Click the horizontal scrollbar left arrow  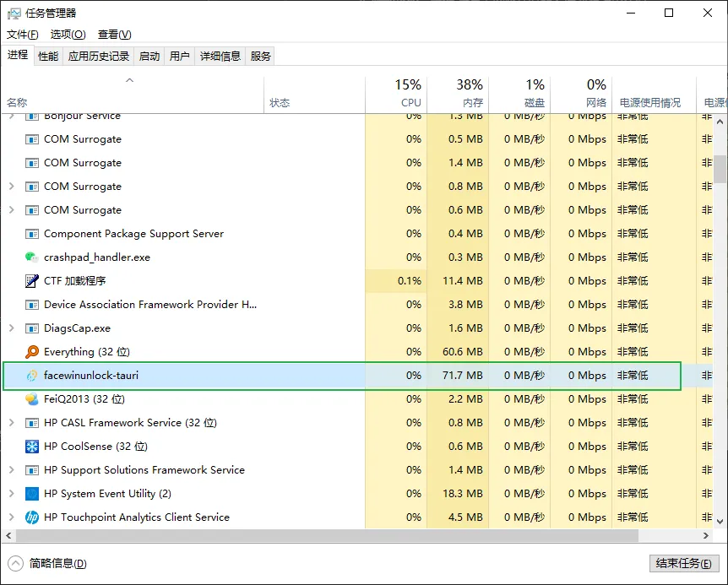(8, 535)
